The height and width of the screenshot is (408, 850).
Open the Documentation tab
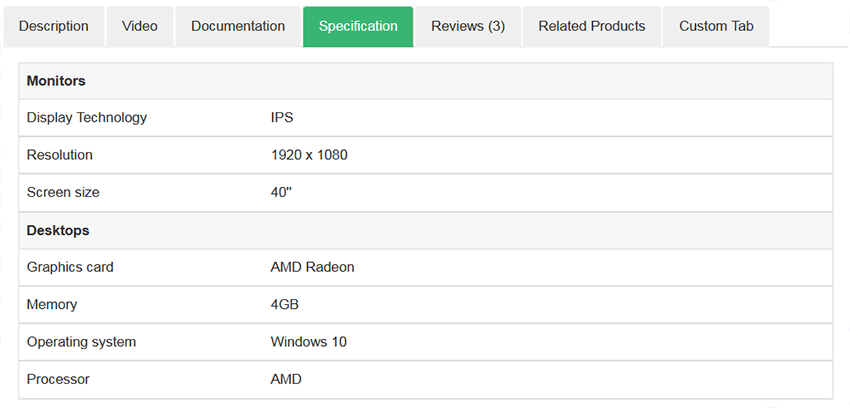click(x=238, y=27)
